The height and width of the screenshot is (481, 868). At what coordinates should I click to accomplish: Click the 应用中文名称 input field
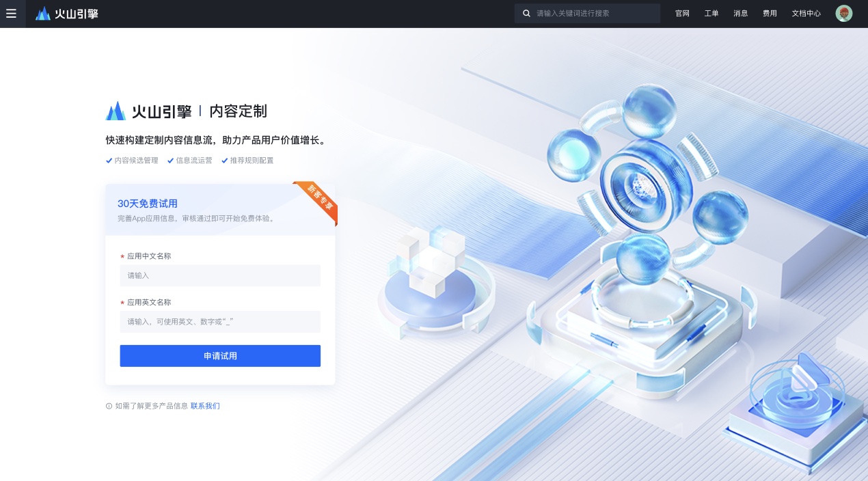[220, 275]
